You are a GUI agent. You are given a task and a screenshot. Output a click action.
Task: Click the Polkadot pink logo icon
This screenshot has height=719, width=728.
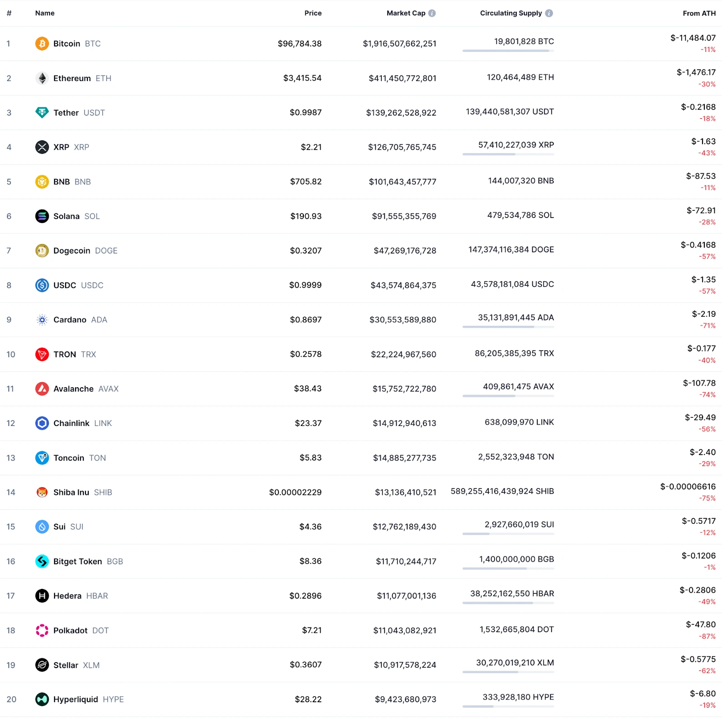point(42,630)
